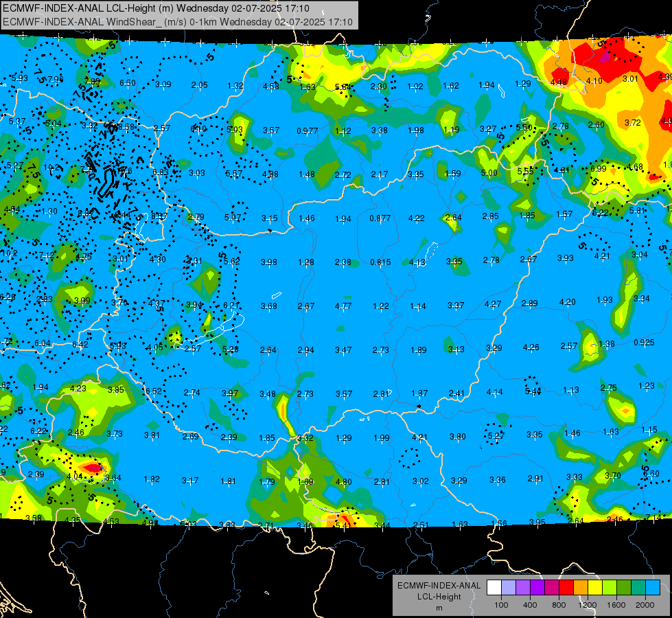This screenshot has height=618, width=672.
Task: Click the grid value 1.14
Action: click(418, 306)
